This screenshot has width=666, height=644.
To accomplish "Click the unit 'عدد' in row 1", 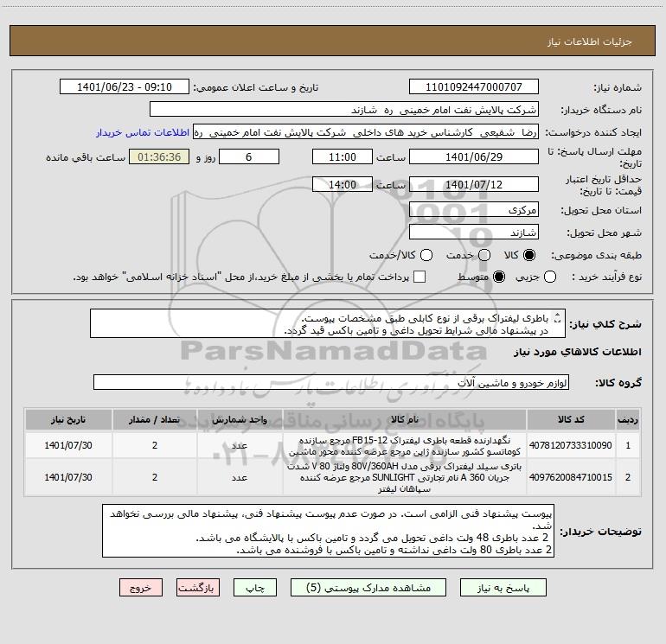I will coord(240,445).
